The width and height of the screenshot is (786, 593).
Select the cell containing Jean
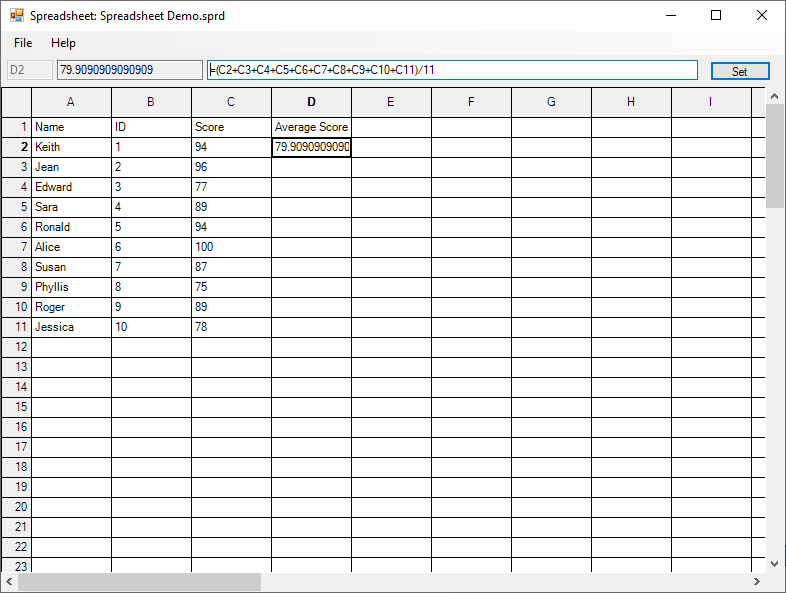point(71,167)
